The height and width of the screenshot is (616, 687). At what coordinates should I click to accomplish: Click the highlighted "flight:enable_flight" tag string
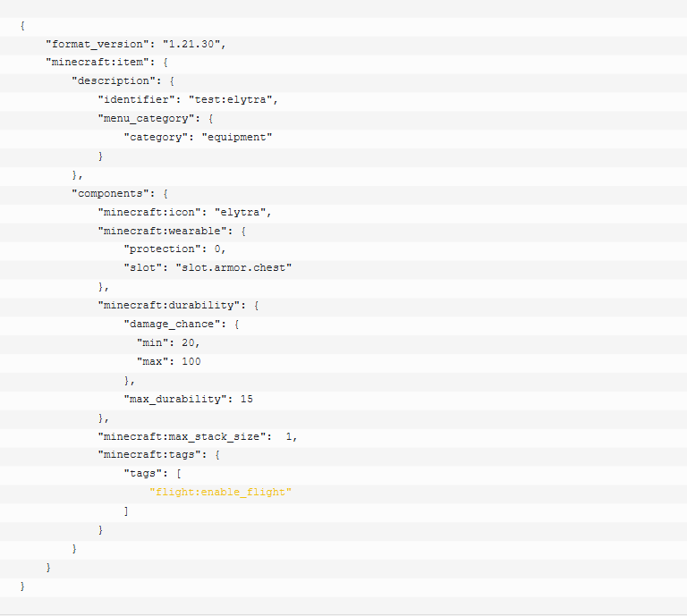(x=220, y=493)
